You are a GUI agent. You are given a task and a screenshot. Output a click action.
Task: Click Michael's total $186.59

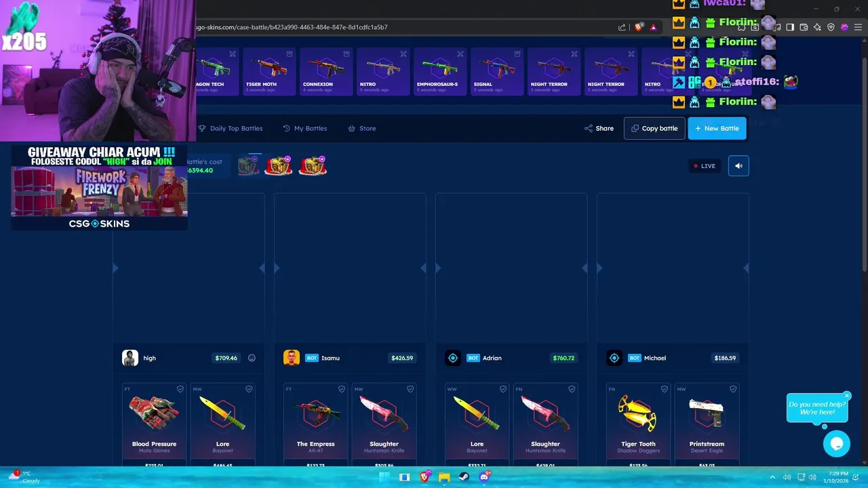[x=725, y=358]
